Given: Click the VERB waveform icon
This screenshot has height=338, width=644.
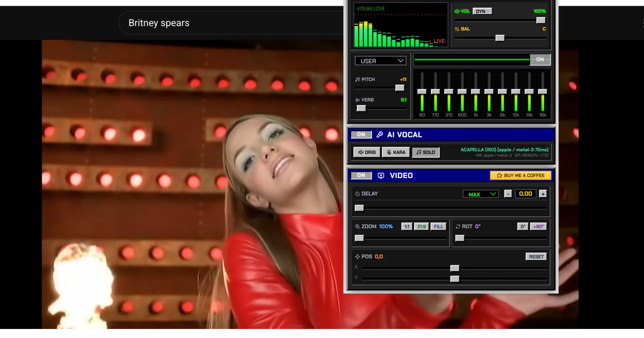Looking at the screenshot, I should click(357, 100).
